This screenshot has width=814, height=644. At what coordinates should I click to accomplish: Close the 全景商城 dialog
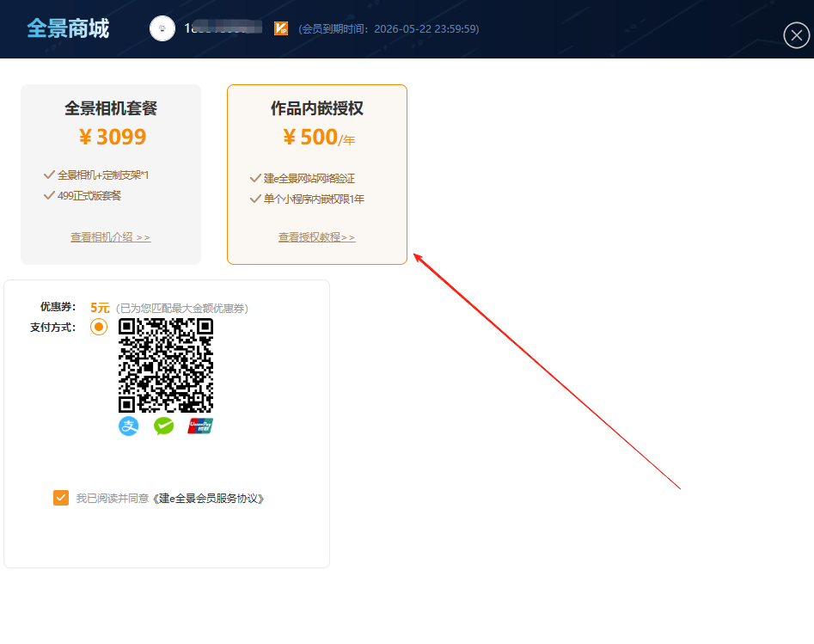click(x=796, y=35)
